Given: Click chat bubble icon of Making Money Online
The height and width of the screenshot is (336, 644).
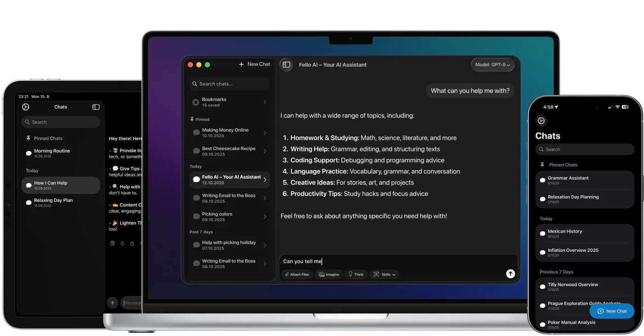Looking at the screenshot, I should 196,133.
